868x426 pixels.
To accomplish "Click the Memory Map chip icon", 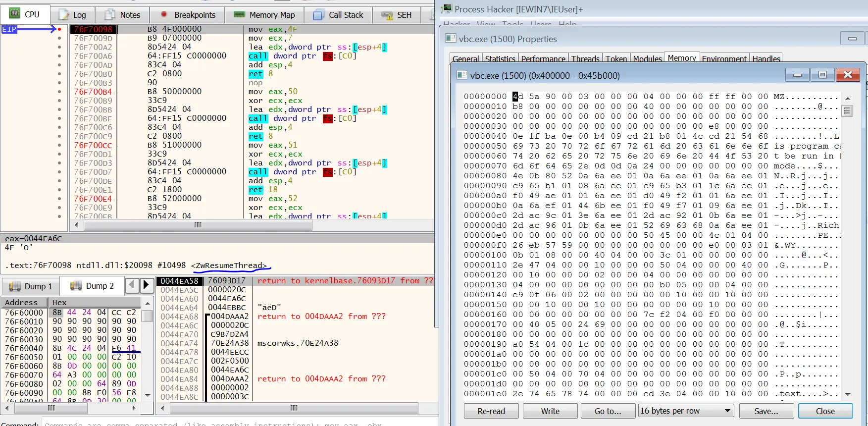I will (x=239, y=15).
